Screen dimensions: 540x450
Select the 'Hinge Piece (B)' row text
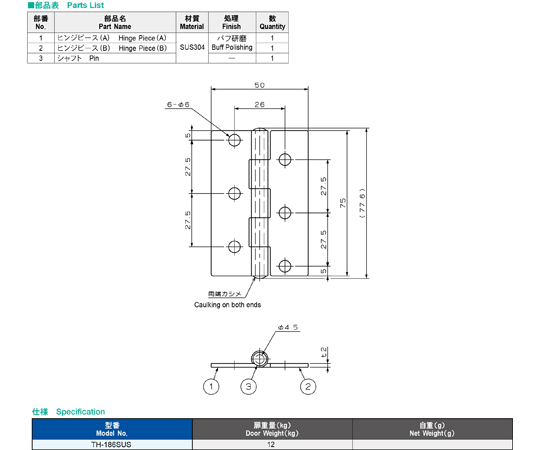[143, 48]
